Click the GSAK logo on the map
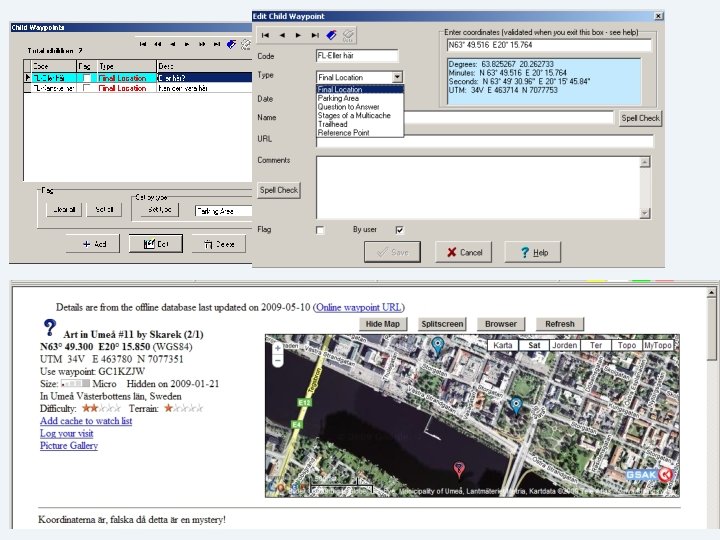The width and height of the screenshot is (720, 540). [x=650, y=474]
